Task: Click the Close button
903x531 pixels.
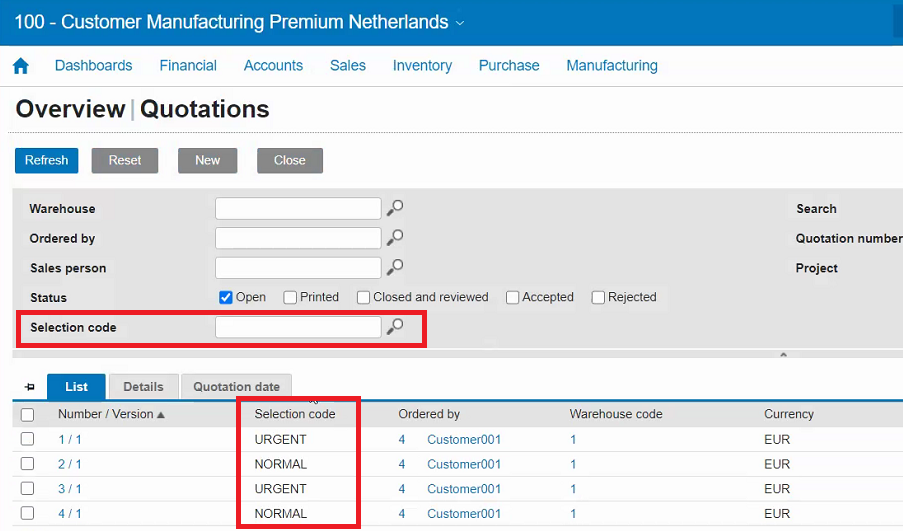Action: pyautogui.click(x=290, y=160)
